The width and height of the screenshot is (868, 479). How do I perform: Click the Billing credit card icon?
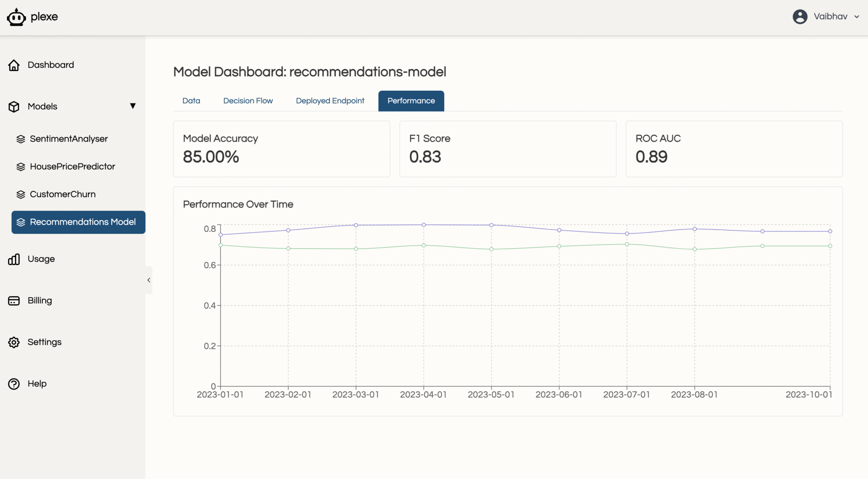[x=14, y=301]
